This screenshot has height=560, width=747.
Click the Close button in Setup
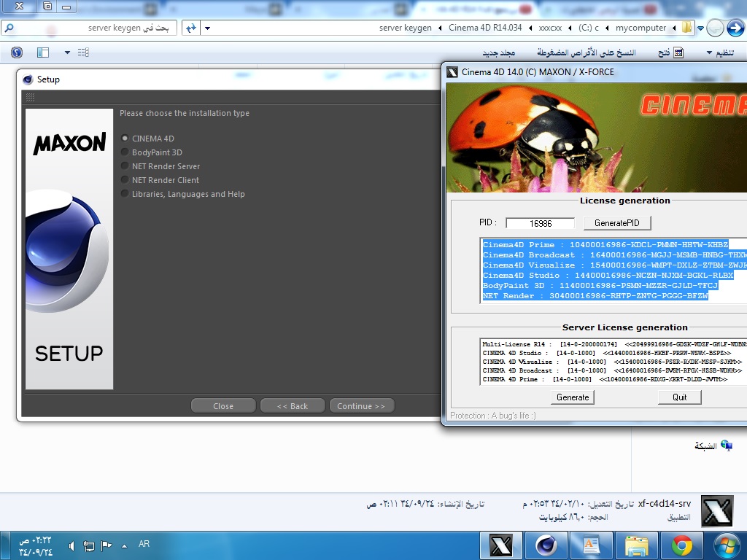[223, 406]
